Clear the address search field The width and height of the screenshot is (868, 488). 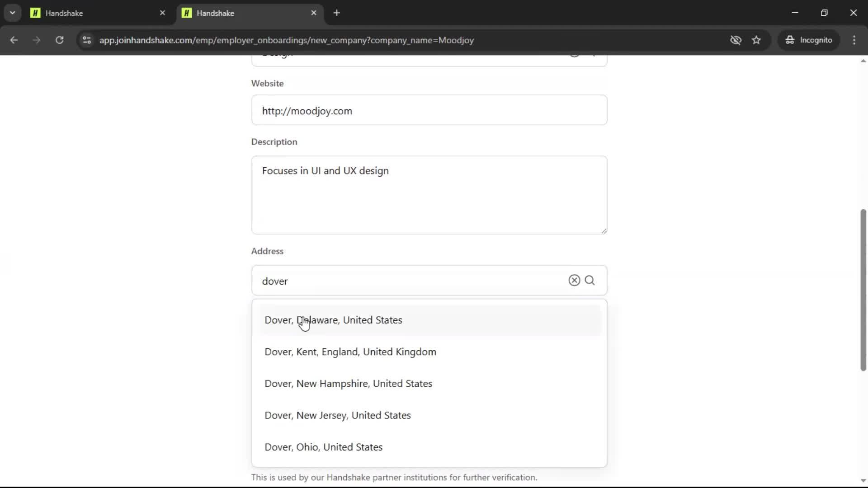point(574,280)
